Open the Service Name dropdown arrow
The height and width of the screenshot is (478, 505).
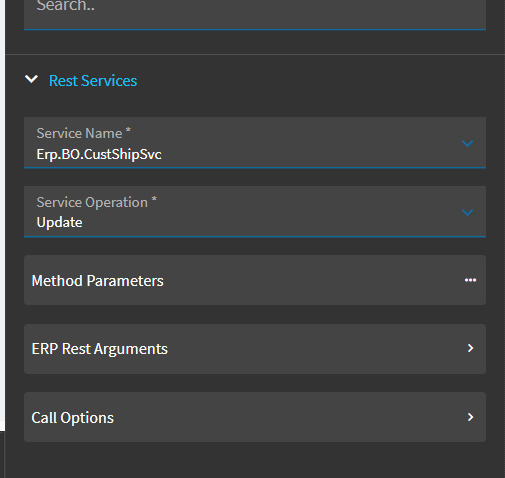(x=467, y=143)
